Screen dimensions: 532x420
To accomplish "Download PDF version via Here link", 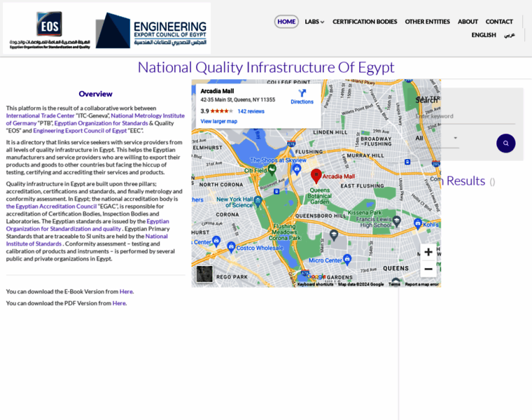I will [x=119, y=303].
